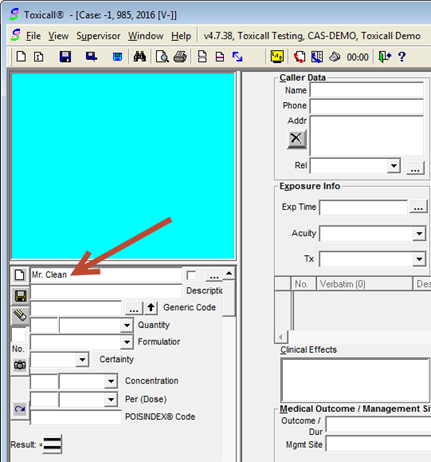Viewport: 431px width, 462px height.
Task: Click the ellipsis button next to Exp Time
Action: pos(418,207)
